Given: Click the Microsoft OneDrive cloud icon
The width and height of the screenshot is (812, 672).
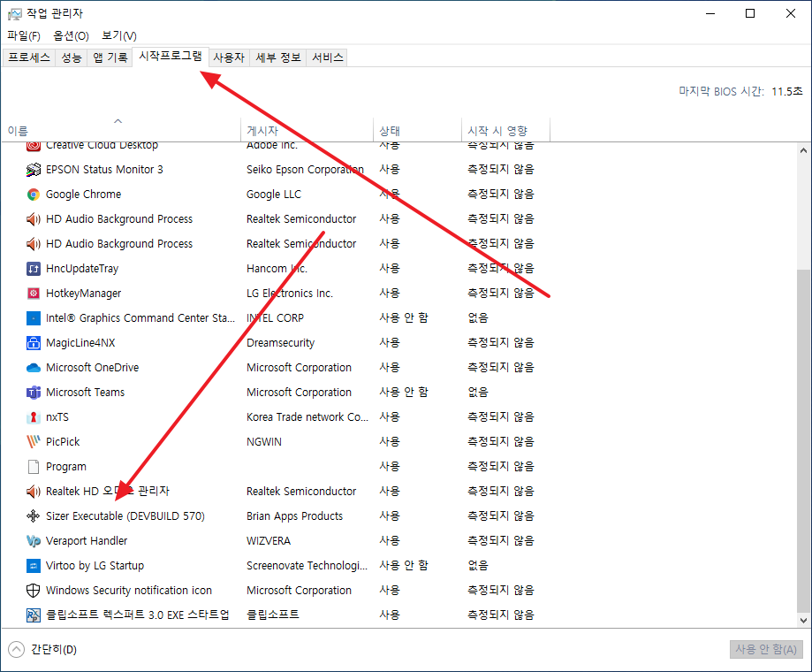Looking at the screenshot, I should pos(34,367).
